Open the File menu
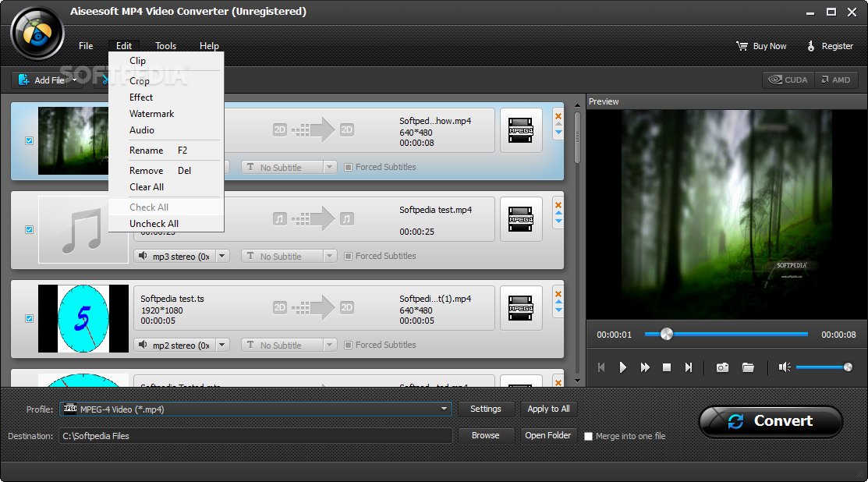The width and height of the screenshot is (868, 482). pos(86,46)
